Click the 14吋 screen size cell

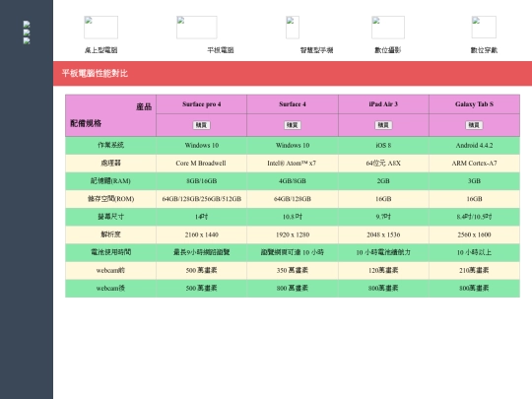(x=202, y=217)
